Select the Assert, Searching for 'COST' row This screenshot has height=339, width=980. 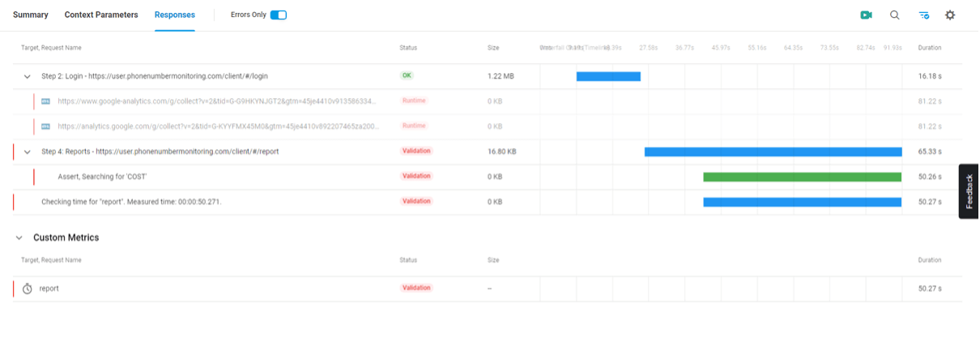[x=101, y=177]
